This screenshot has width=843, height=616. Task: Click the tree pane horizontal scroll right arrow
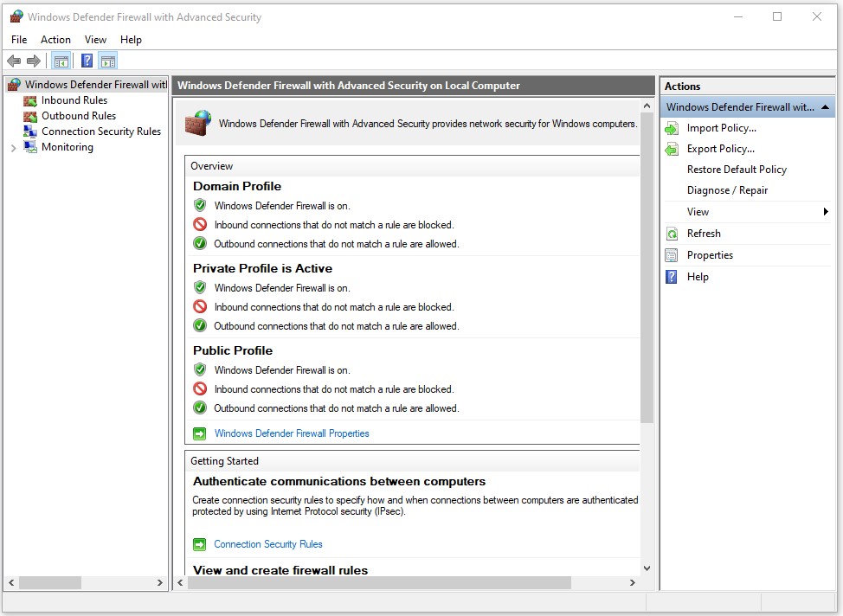click(159, 582)
